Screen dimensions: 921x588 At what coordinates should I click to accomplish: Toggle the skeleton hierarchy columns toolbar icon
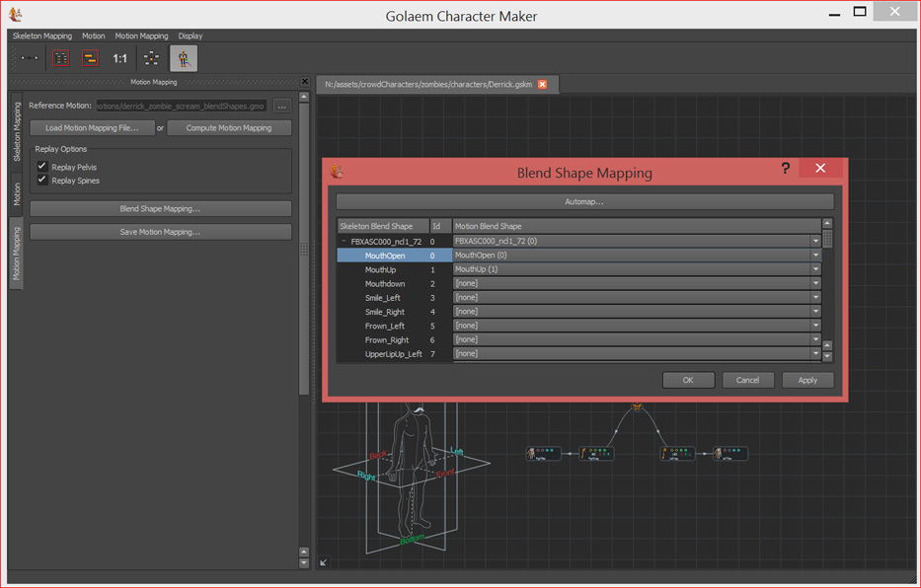pos(60,58)
